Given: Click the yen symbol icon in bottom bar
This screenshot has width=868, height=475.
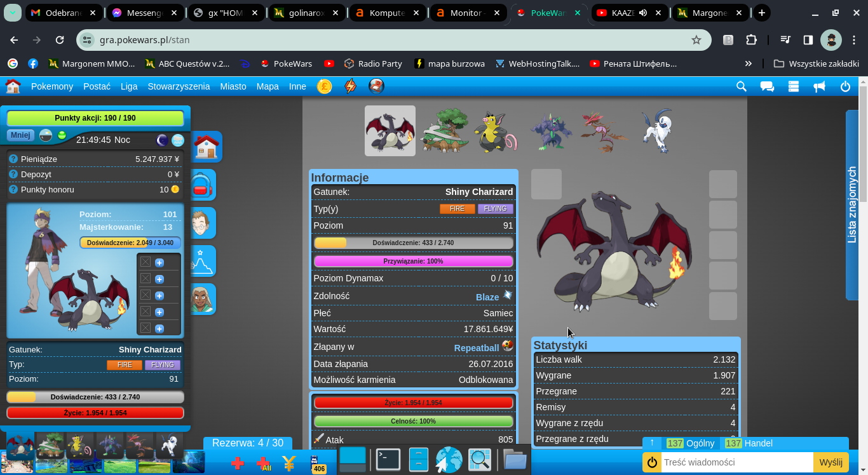Looking at the screenshot, I should pos(289,463).
